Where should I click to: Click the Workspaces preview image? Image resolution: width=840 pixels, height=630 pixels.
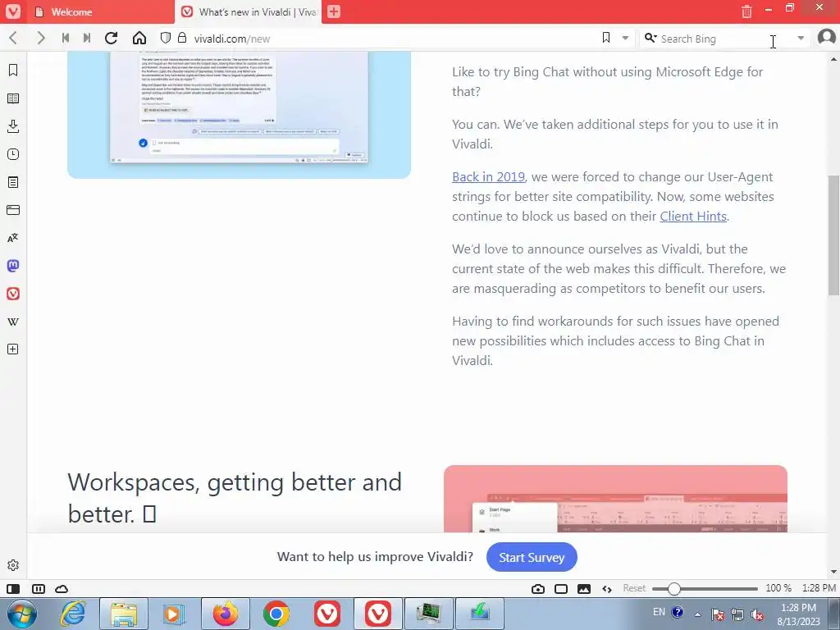pos(615,499)
